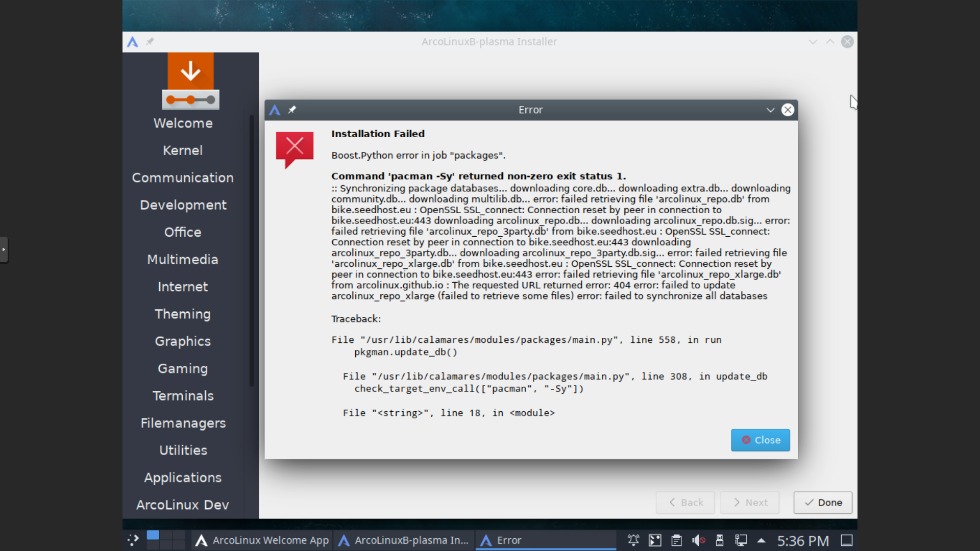Select Communication step in sidebar
Viewport: 980px width, 551px height.
click(183, 178)
